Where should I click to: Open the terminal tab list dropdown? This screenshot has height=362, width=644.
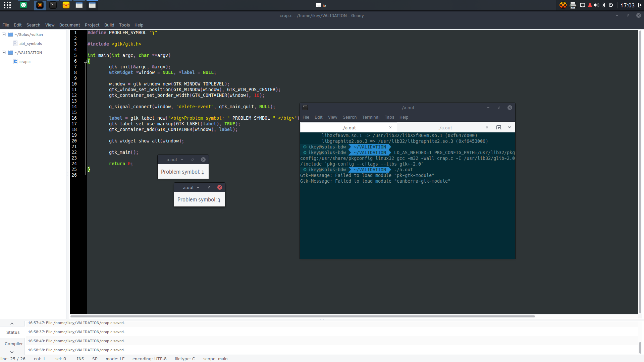click(509, 127)
